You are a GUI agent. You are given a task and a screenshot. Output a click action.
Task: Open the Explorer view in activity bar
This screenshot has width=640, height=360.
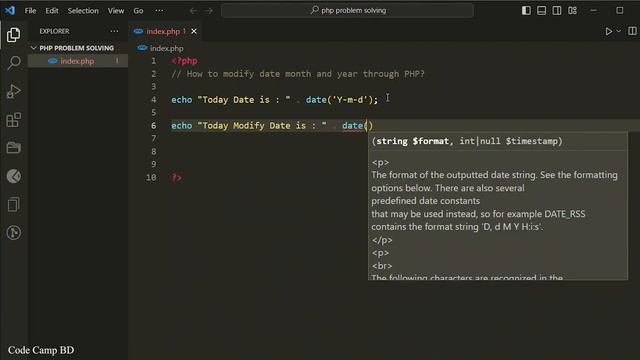pyautogui.click(x=13, y=35)
